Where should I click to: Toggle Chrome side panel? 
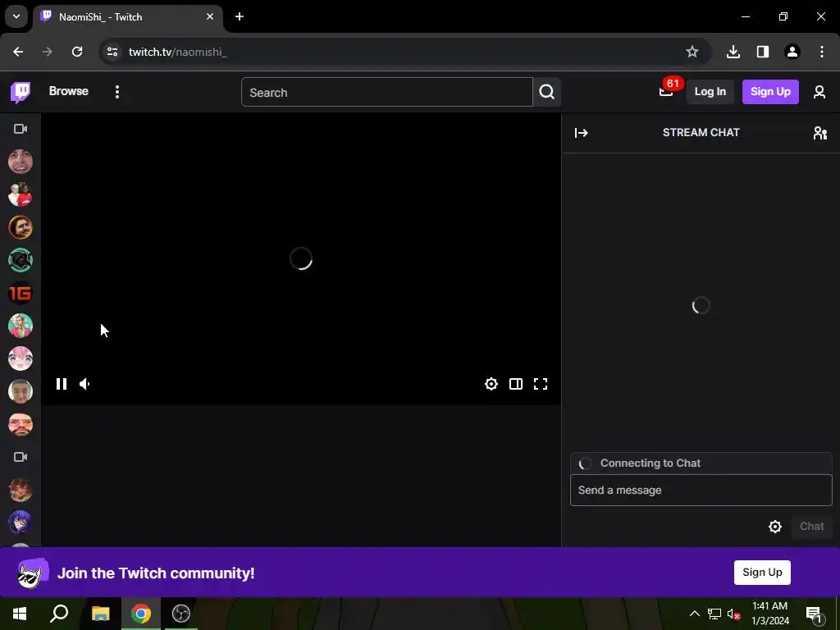763,52
